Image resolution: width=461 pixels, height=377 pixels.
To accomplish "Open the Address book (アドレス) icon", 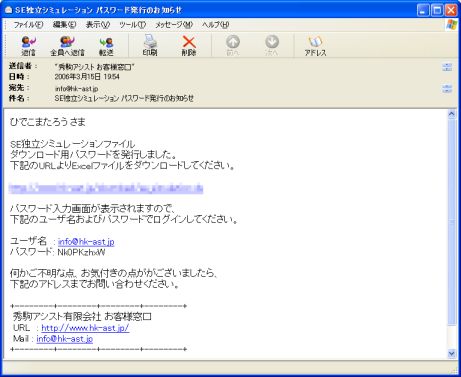I will (315, 46).
